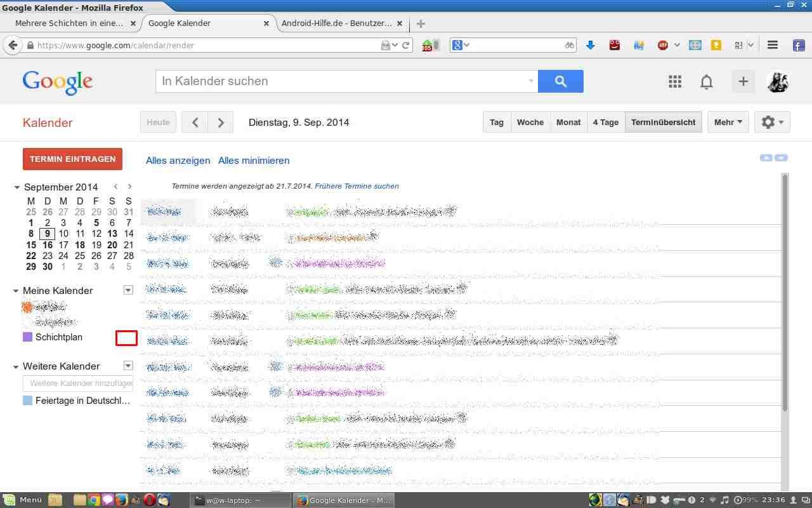Click the blue Feiertage color swatch
The width and height of the screenshot is (812, 508).
tap(27, 401)
